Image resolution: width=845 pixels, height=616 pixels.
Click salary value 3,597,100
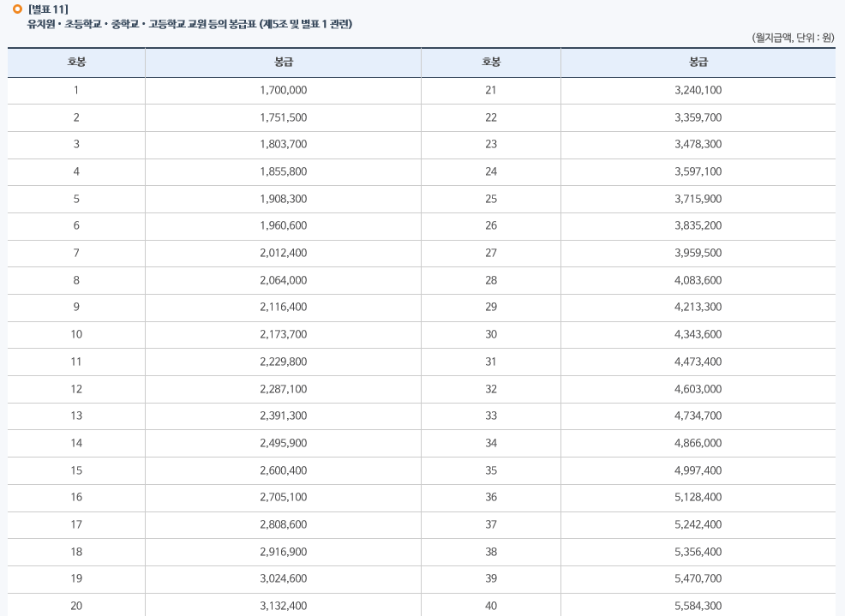(698, 171)
